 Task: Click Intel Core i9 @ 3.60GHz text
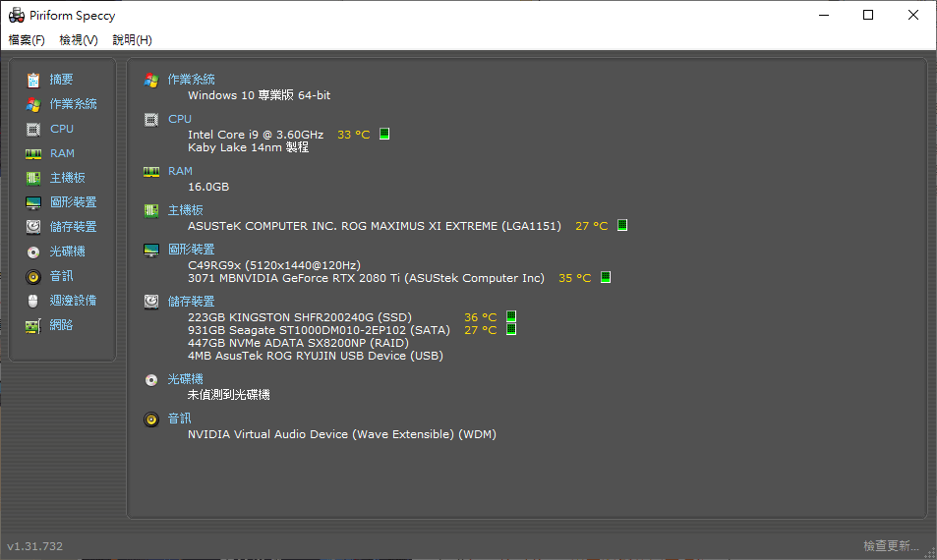[x=256, y=135]
